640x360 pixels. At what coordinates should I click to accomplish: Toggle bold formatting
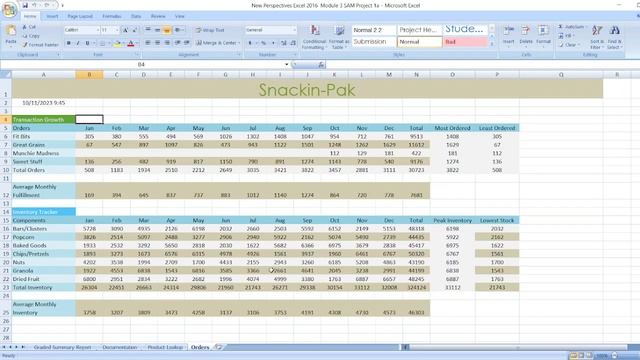pyautogui.click(x=68, y=43)
